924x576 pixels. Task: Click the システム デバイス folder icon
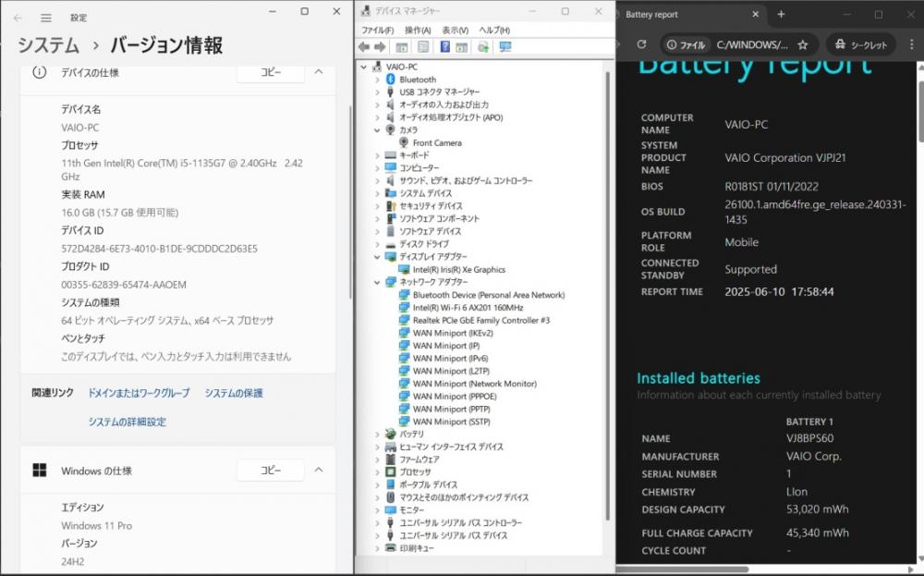click(x=390, y=193)
